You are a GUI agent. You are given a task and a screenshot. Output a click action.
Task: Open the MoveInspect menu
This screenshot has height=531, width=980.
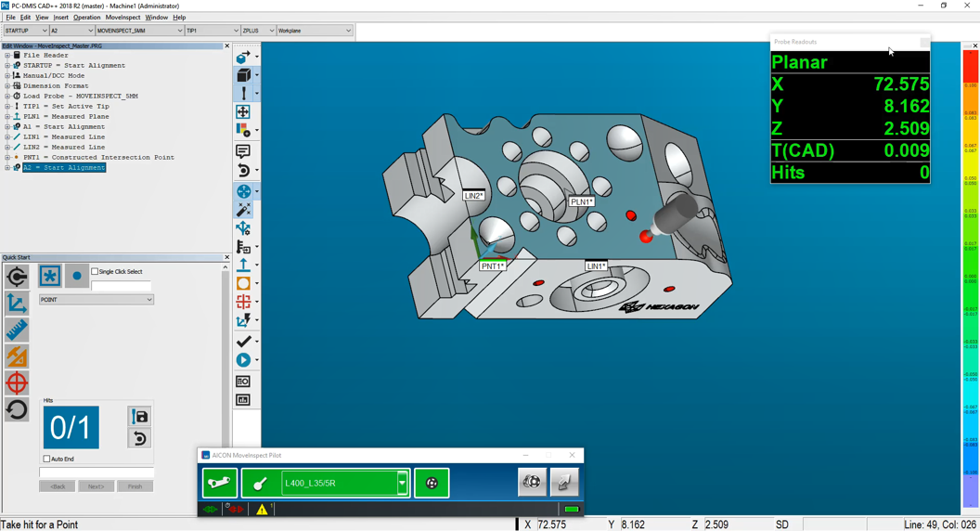(x=122, y=18)
